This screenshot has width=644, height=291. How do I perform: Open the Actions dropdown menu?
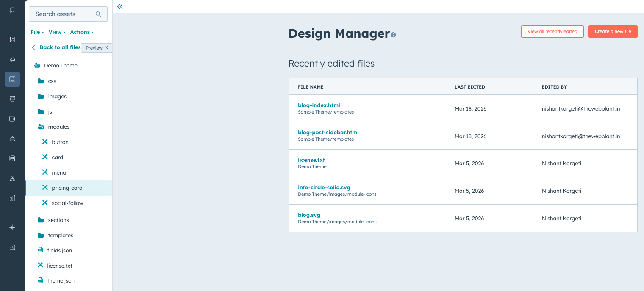pyautogui.click(x=82, y=32)
